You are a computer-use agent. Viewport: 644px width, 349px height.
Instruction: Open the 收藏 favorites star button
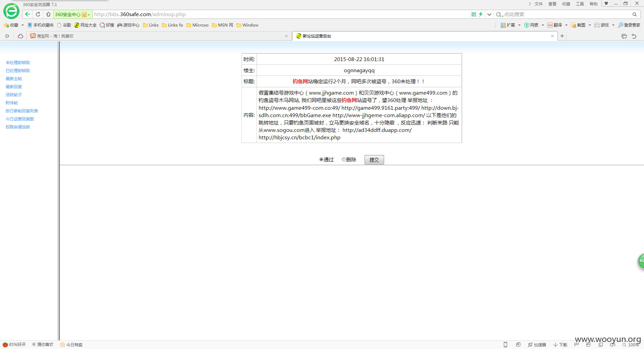click(11, 25)
